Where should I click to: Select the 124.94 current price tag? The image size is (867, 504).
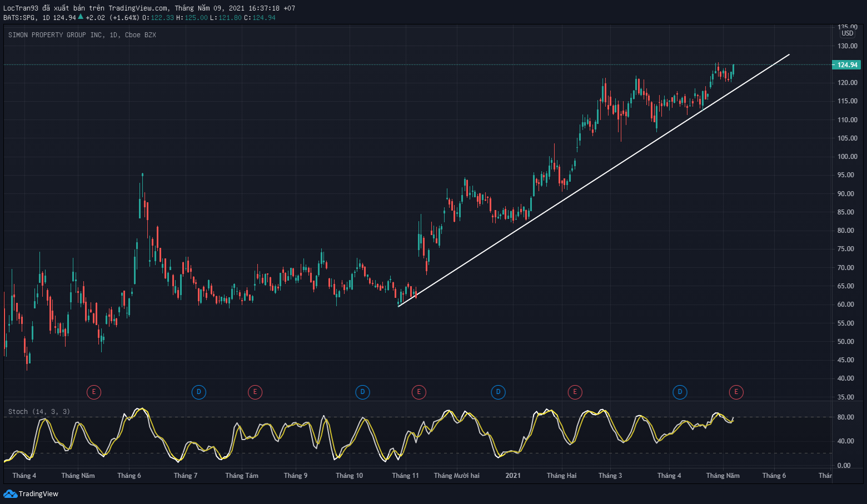coord(846,65)
